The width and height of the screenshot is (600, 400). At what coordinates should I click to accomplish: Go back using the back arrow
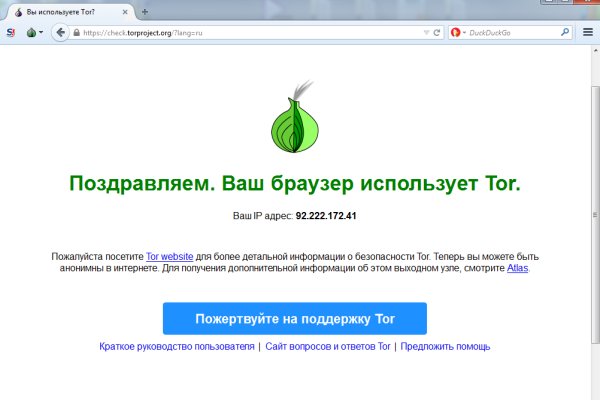coord(60,32)
